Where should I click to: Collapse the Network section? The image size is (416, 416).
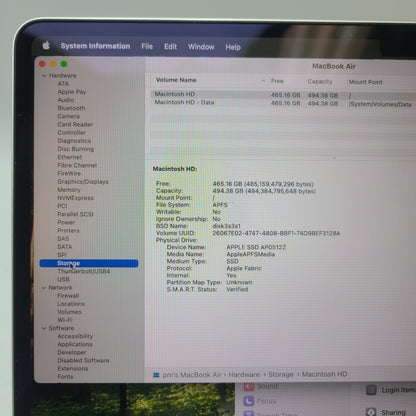[44, 287]
